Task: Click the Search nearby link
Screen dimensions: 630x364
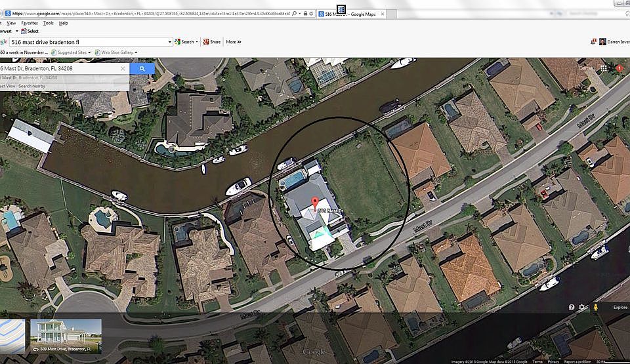Action: tap(31, 86)
